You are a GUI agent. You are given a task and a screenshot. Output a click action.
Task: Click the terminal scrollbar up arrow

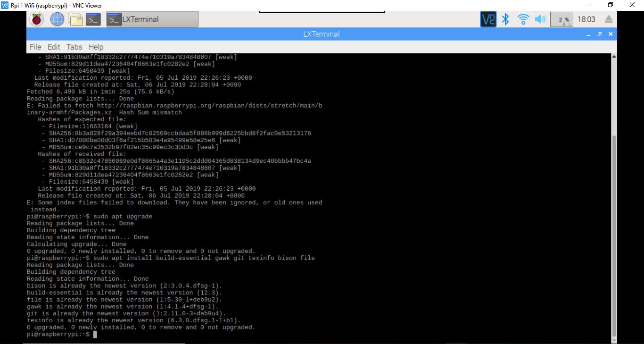point(613,57)
